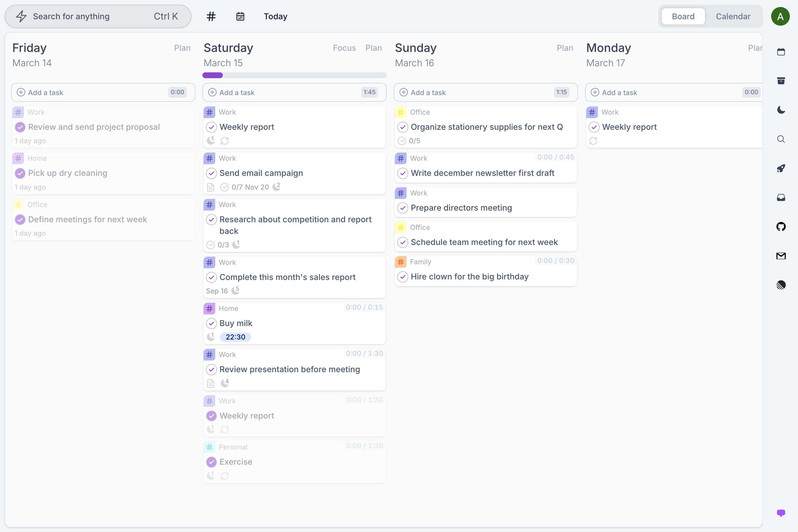Click the Personal hashtag icon on Exercise
Viewport: 798px width, 532px height.
tap(209, 447)
